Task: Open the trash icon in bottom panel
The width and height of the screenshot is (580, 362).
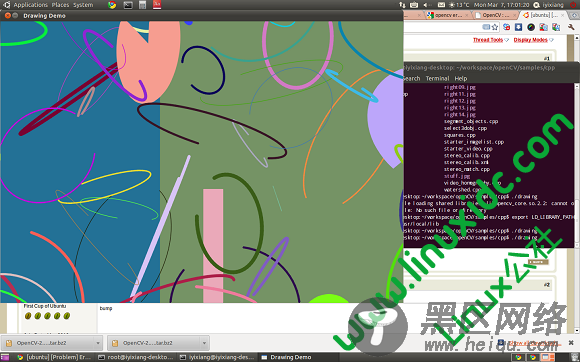Action: tap(574, 357)
